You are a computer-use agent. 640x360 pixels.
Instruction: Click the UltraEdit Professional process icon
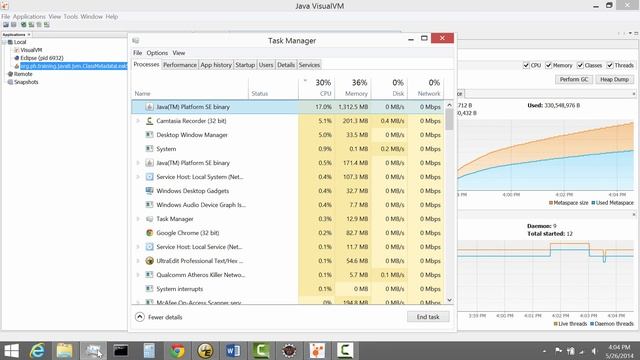pyautogui.click(x=149, y=261)
